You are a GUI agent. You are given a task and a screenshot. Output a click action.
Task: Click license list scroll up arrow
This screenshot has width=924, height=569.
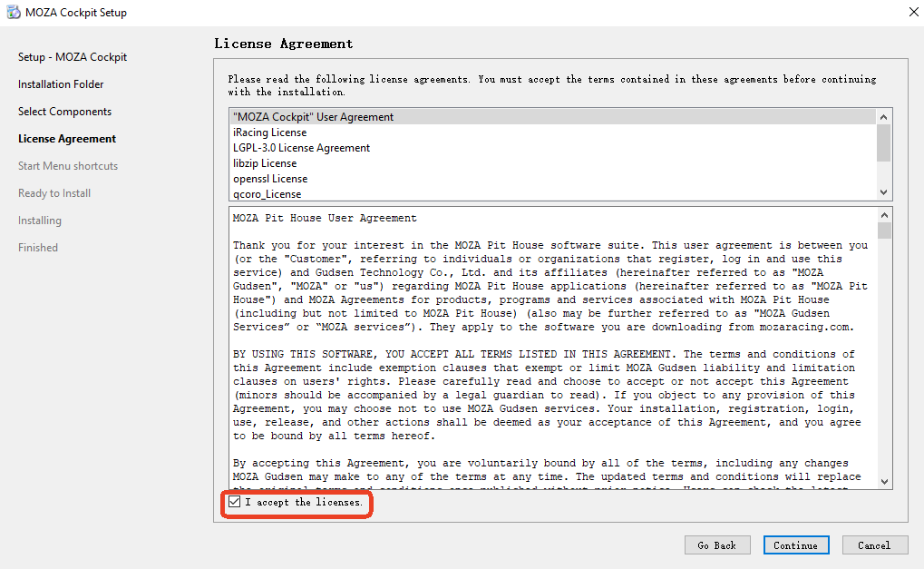pyautogui.click(x=883, y=117)
